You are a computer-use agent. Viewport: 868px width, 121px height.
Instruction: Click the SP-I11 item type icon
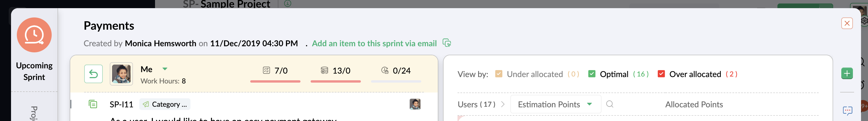(x=93, y=104)
